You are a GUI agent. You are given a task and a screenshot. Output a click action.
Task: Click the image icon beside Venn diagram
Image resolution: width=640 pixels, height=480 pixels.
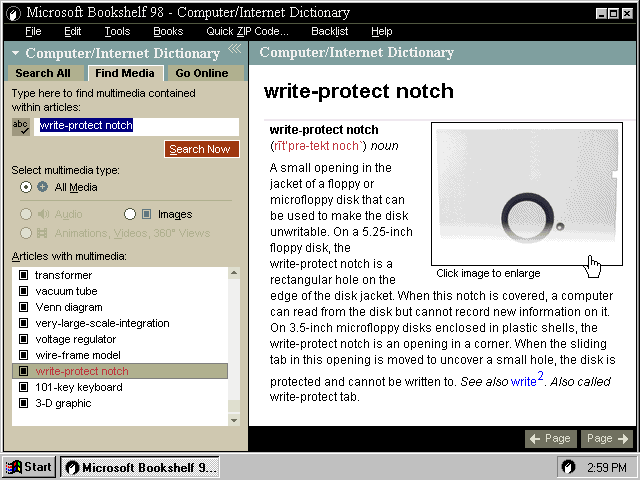click(24, 307)
